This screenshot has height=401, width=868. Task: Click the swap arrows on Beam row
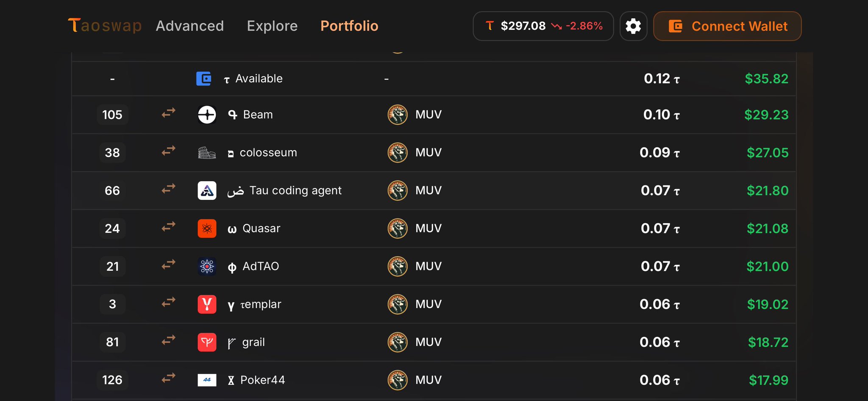point(169,113)
